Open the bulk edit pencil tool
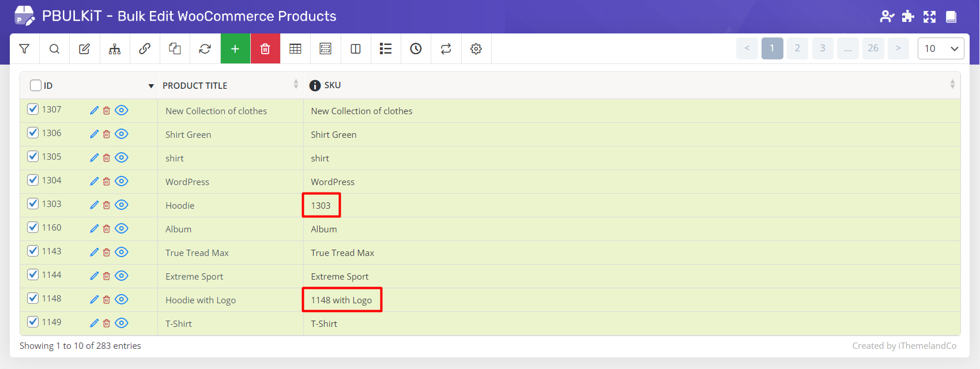This screenshot has width=980, height=369. [84, 49]
